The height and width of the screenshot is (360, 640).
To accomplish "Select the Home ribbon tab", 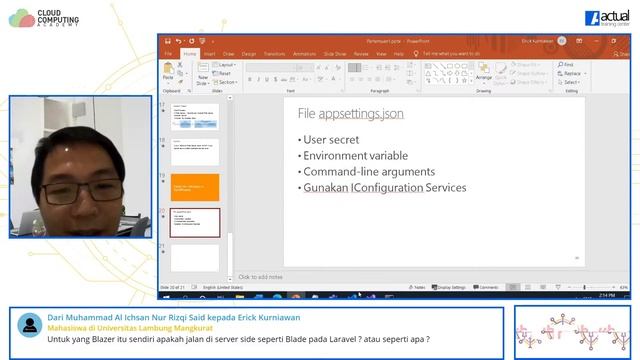I will coord(190,54).
